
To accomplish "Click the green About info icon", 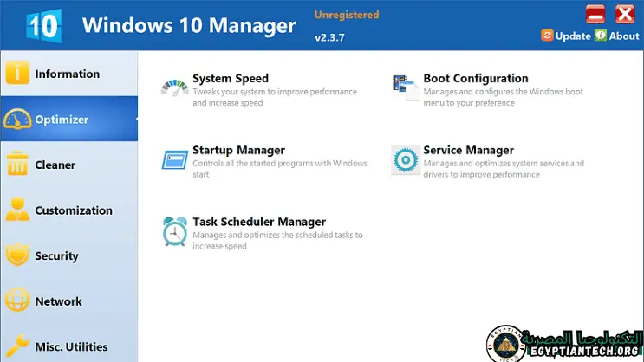I will click(x=601, y=36).
